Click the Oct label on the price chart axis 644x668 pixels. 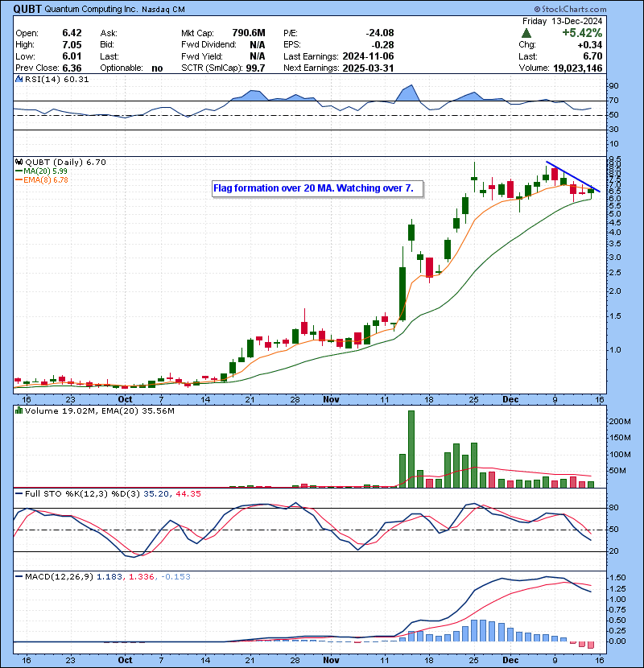pyautogui.click(x=125, y=400)
